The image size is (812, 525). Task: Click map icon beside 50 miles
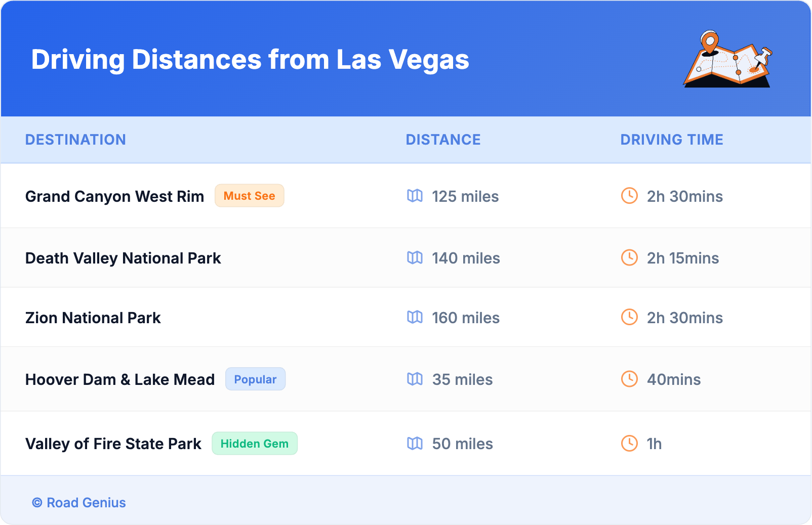click(x=415, y=444)
